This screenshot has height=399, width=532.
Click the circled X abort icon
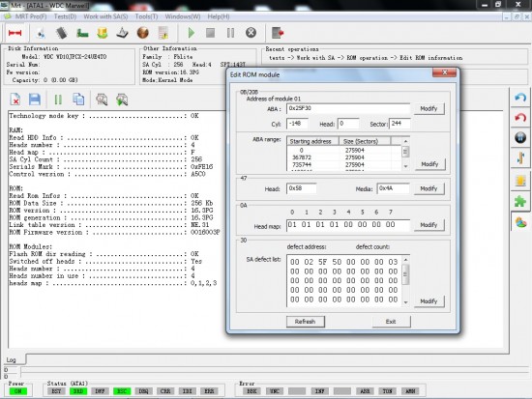pyautogui.click(x=251, y=33)
